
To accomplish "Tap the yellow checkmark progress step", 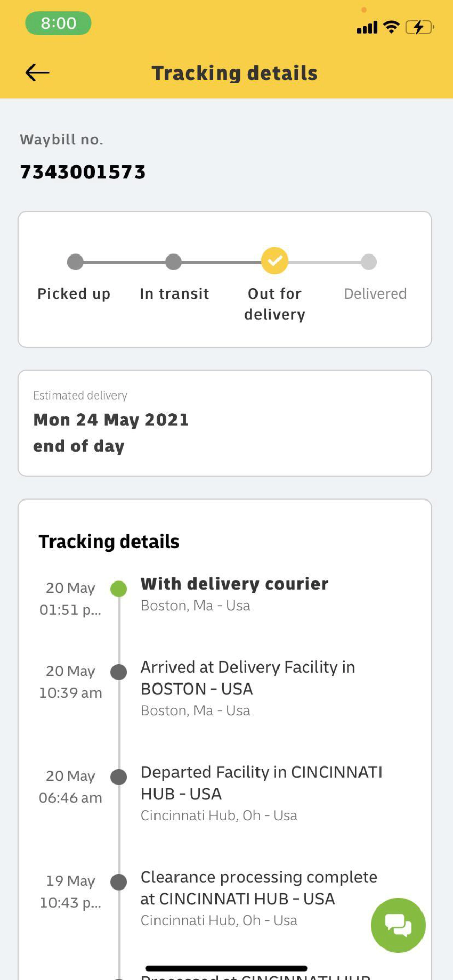I will click(274, 261).
